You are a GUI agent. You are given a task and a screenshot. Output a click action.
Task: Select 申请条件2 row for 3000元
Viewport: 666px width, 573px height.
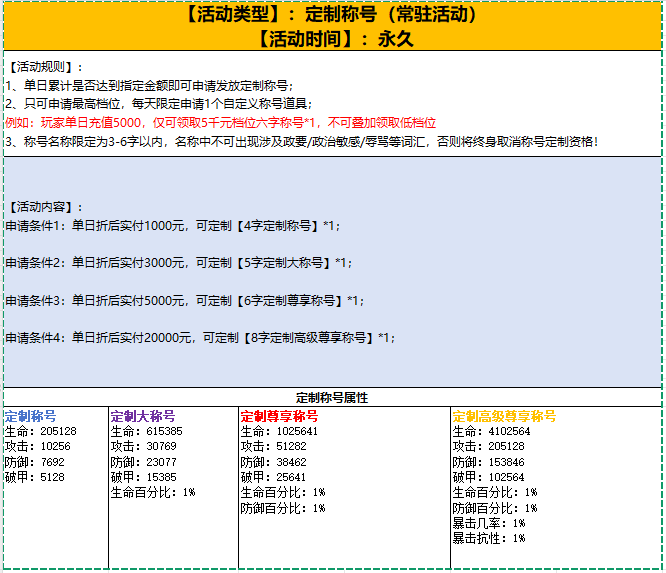click(x=178, y=263)
